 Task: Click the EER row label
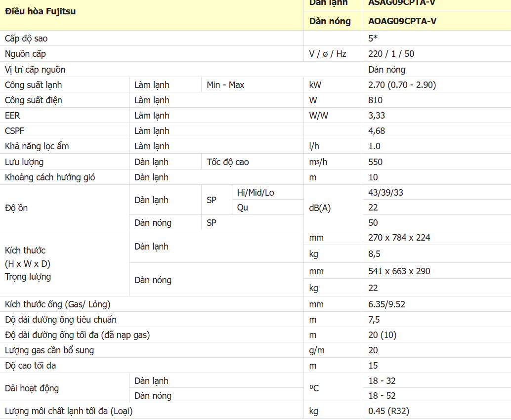[x=12, y=116]
